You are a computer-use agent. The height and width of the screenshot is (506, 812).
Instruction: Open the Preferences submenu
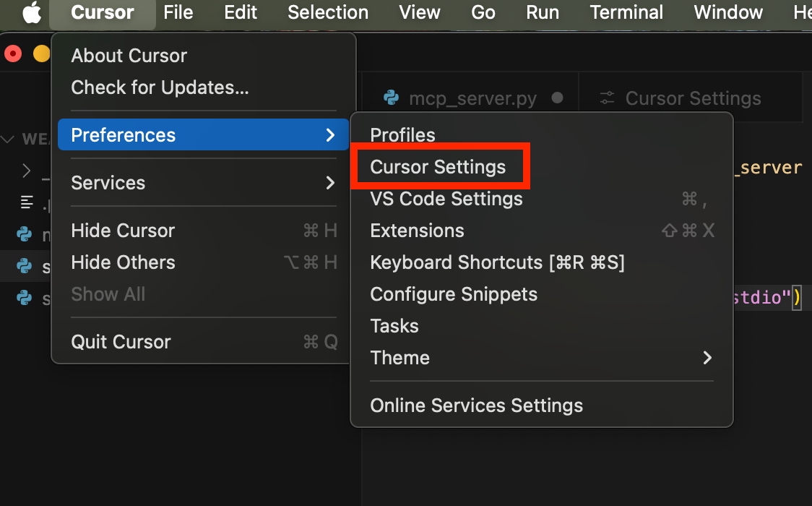(203, 134)
